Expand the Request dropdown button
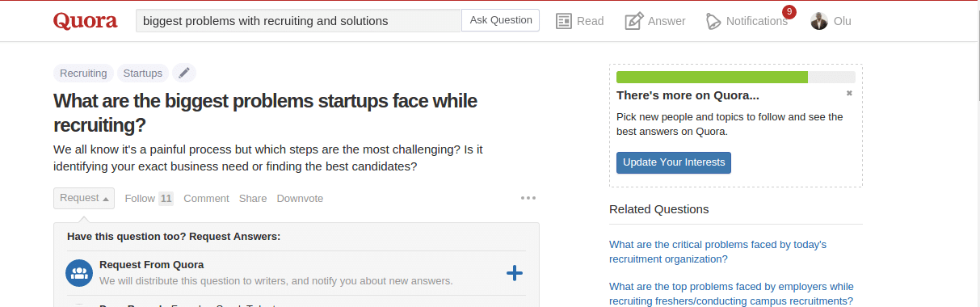This screenshot has width=980, height=307. 84,198
